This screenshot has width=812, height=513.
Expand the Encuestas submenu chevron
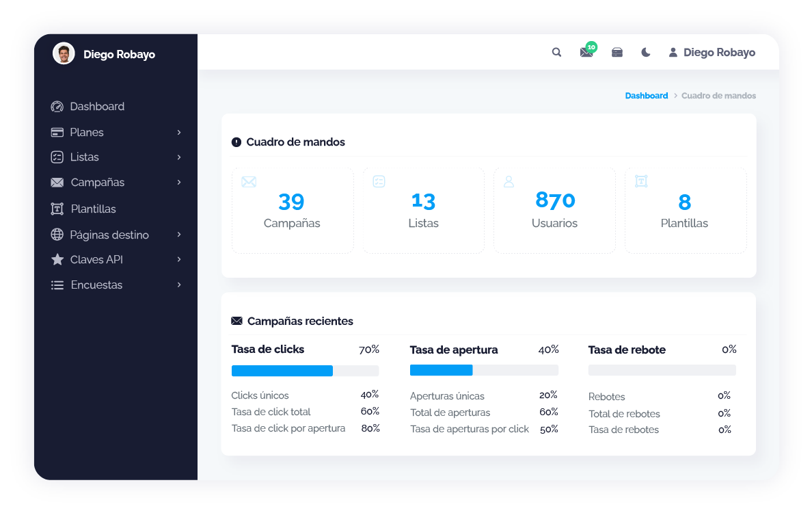click(179, 285)
